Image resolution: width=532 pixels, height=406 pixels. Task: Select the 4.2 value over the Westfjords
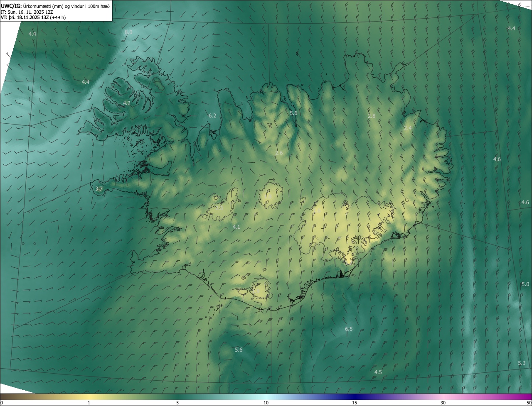pos(127,103)
